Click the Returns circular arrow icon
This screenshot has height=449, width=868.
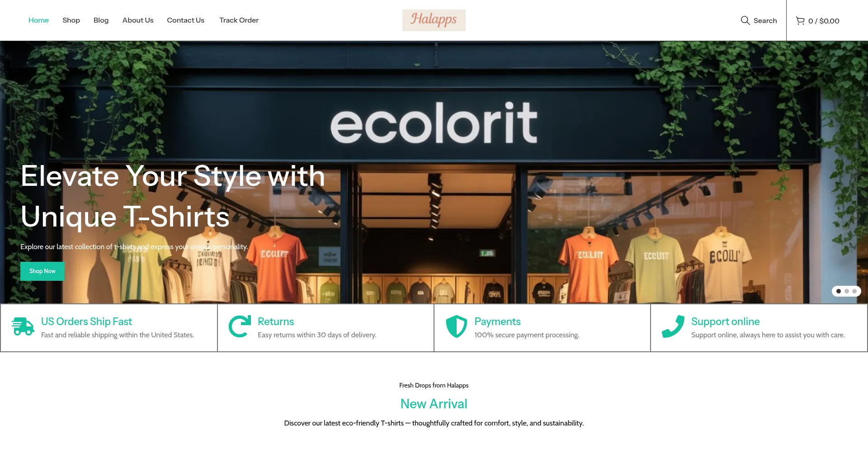tap(240, 326)
